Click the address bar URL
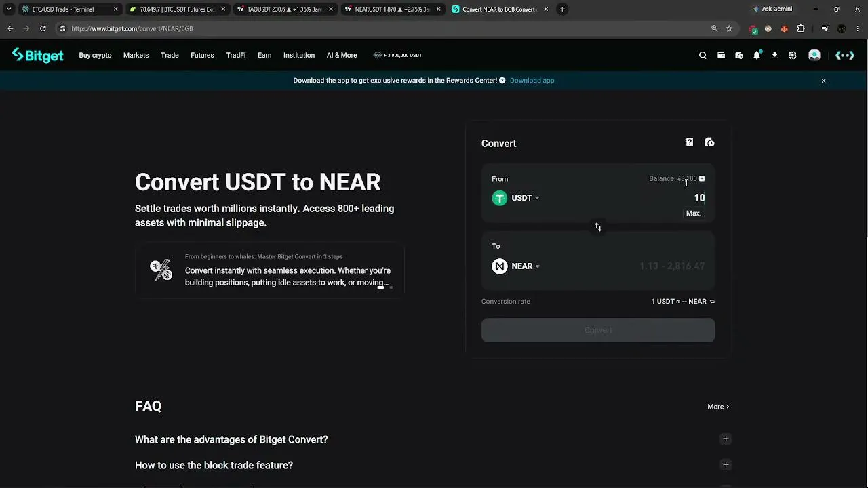This screenshot has width=868, height=488. pyautogui.click(x=132, y=28)
